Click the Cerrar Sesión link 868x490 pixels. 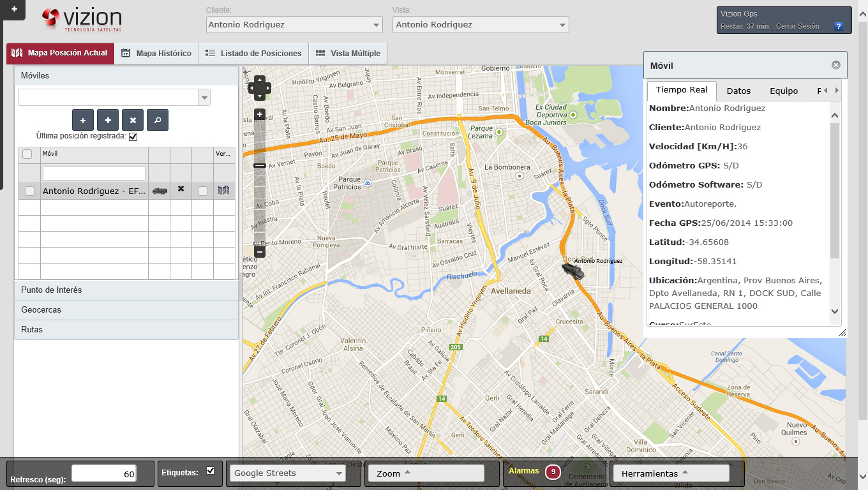tap(798, 27)
